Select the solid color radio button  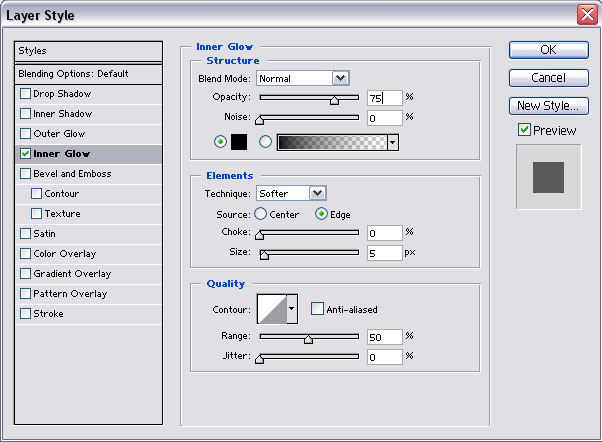(x=221, y=142)
